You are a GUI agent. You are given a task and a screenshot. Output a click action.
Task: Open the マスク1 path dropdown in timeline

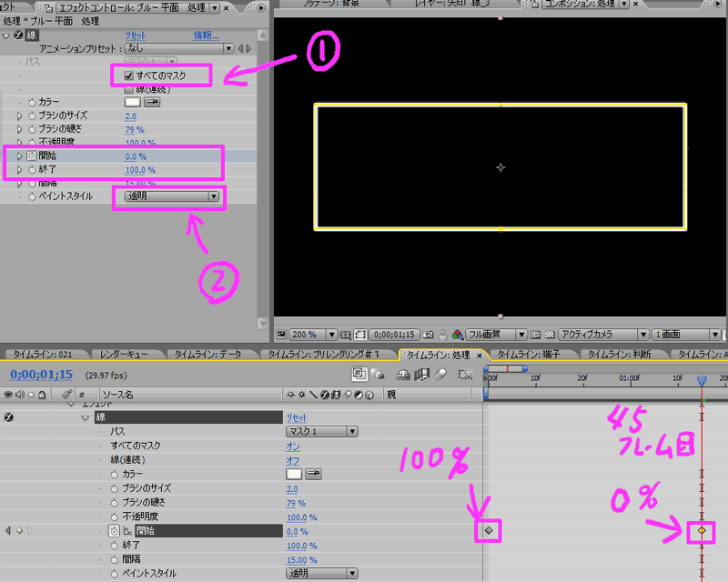[x=321, y=431]
